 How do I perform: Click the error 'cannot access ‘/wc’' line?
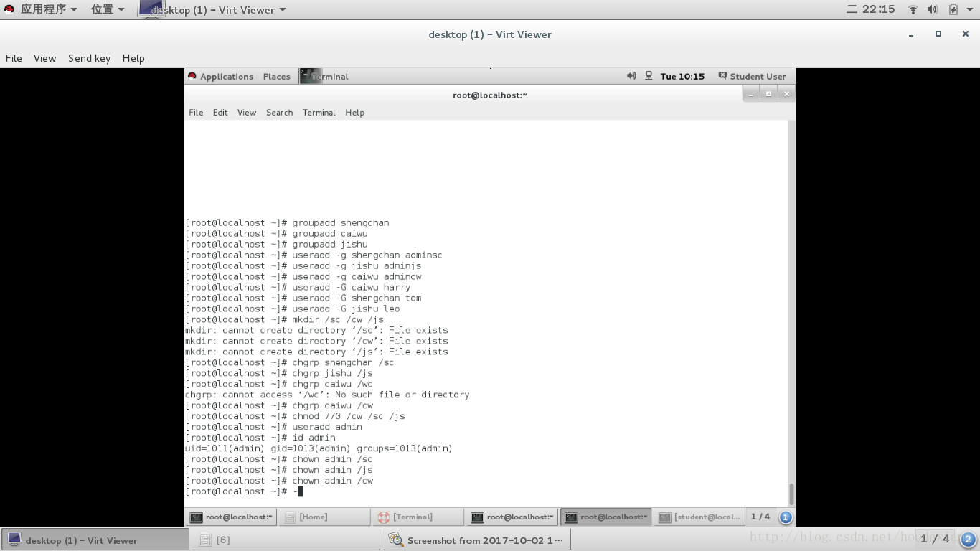327,395
